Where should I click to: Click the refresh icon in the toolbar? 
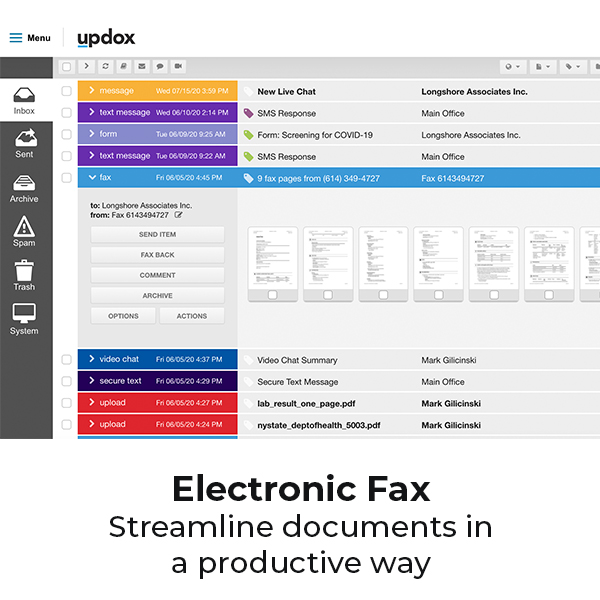tap(105, 67)
